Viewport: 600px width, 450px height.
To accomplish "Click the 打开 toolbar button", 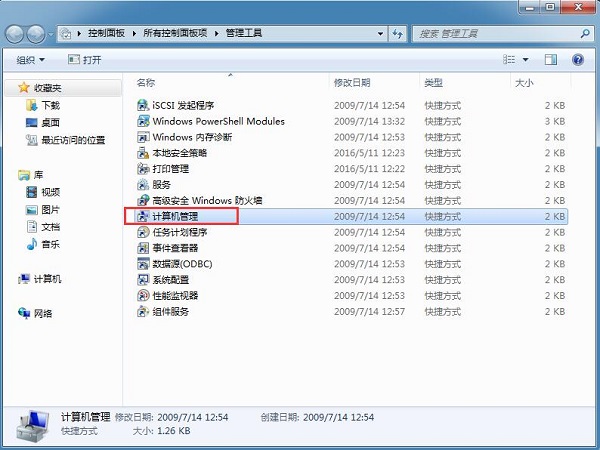I will click(x=86, y=60).
